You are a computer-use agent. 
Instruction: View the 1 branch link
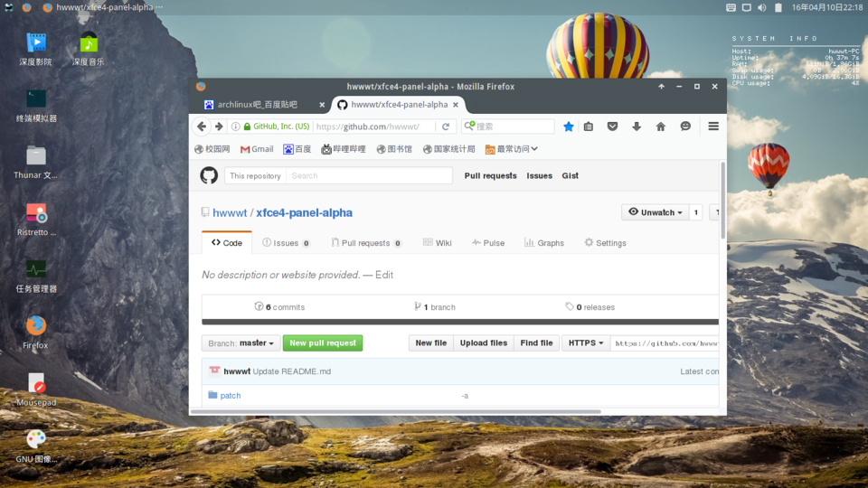(x=435, y=307)
